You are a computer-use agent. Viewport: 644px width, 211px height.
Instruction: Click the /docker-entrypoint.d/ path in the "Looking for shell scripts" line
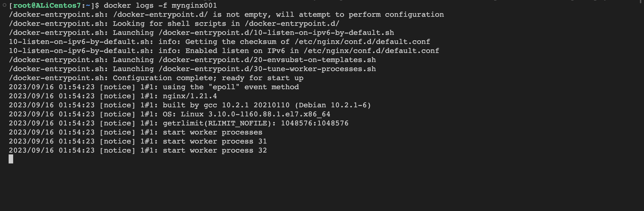click(292, 24)
